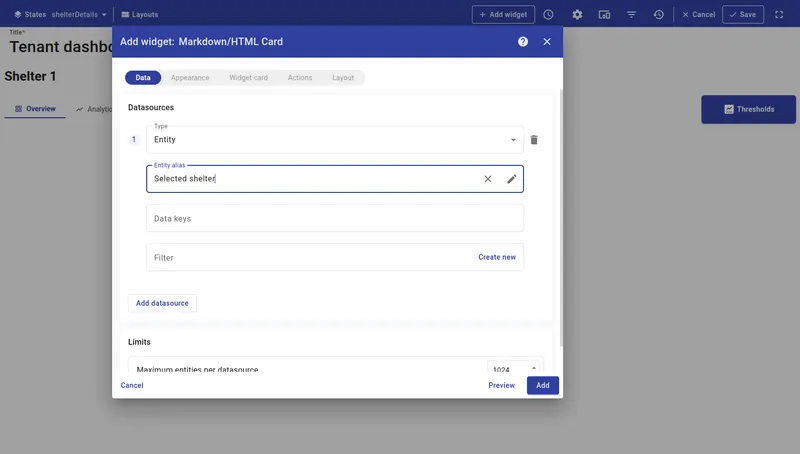The image size is (800, 454).
Task: Add another datasource
Action: [162, 303]
